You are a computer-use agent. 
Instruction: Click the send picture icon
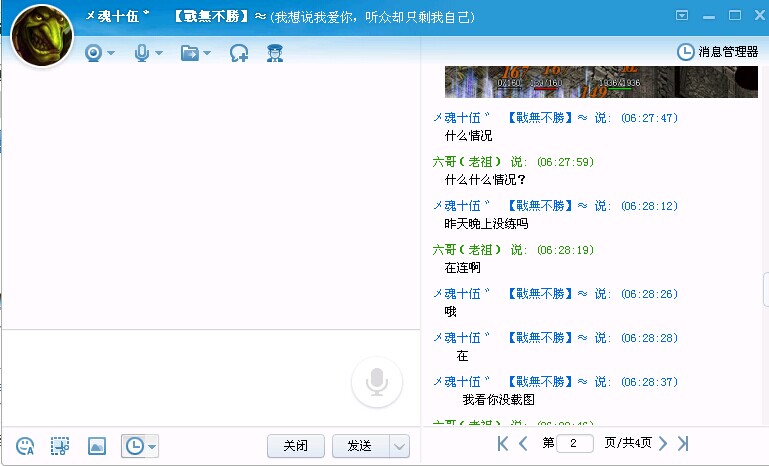(x=96, y=446)
